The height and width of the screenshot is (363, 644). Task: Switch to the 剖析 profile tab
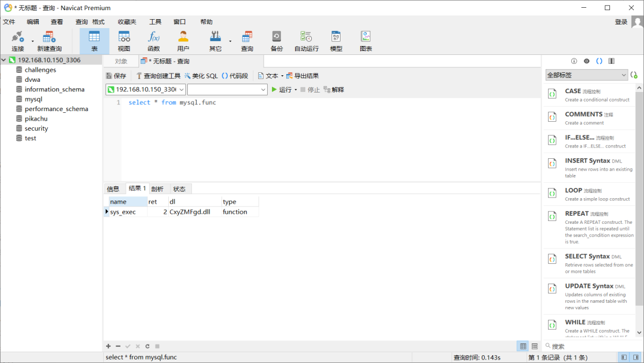(x=157, y=189)
